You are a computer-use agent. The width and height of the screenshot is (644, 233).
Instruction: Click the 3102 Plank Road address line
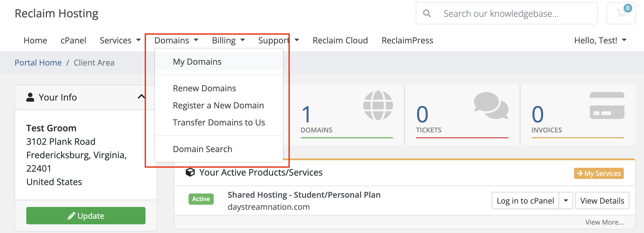pyautogui.click(x=61, y=141)
